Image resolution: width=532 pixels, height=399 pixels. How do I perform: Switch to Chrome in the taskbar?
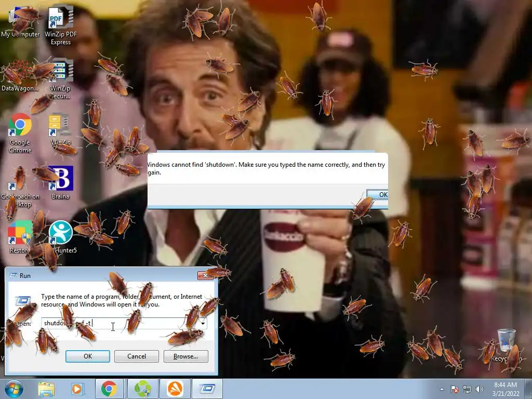tap(109, 389)
